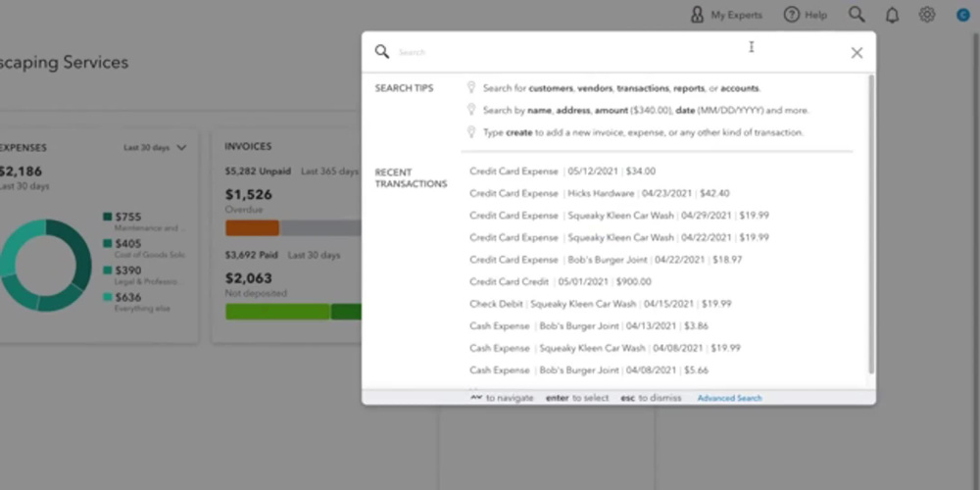This screenshot has height=490, width=980.
Task: Select the Bob's Burger Joint $18.97 transaction
Action: point(606,260)
